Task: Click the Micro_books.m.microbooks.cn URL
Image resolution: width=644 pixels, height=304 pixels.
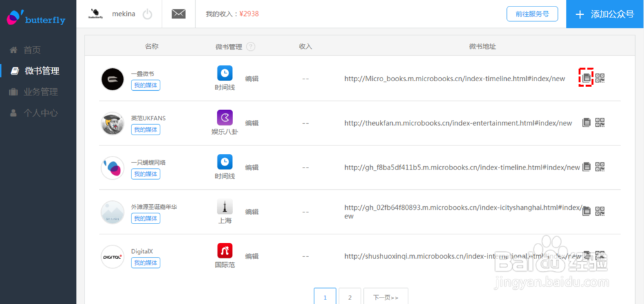Action: (x=455, y=79)
